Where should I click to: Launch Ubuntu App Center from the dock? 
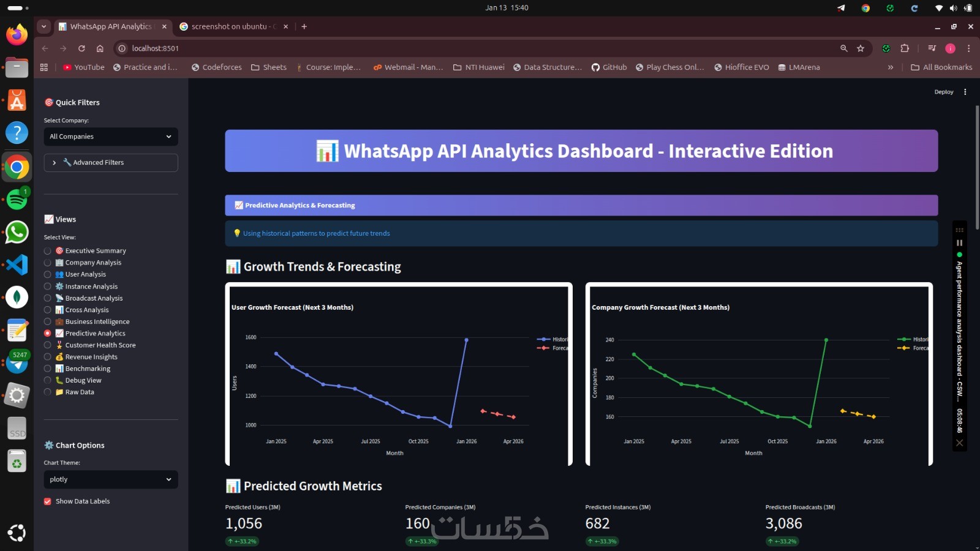point(17,100)
